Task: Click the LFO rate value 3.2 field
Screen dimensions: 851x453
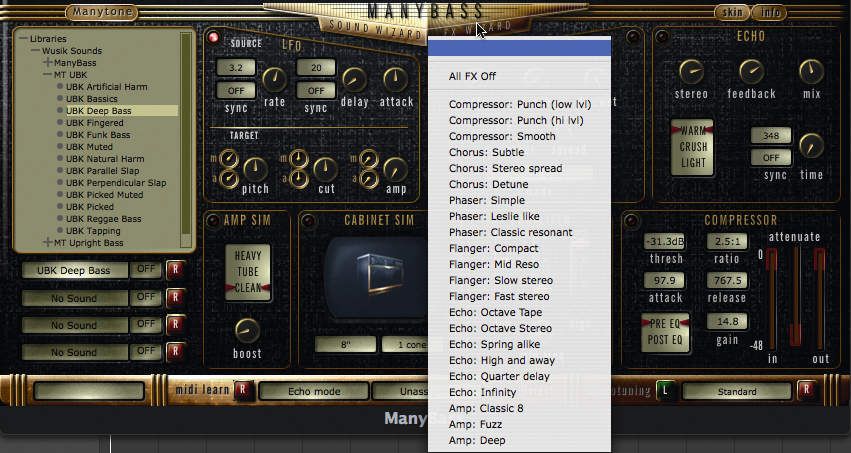Action: tap(236, 67)
